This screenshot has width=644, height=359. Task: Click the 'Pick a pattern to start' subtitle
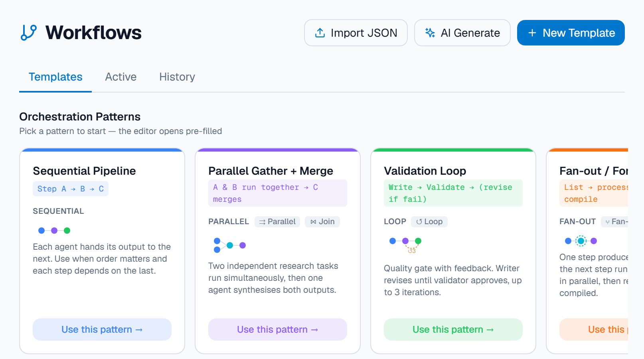tap(121, 131)
